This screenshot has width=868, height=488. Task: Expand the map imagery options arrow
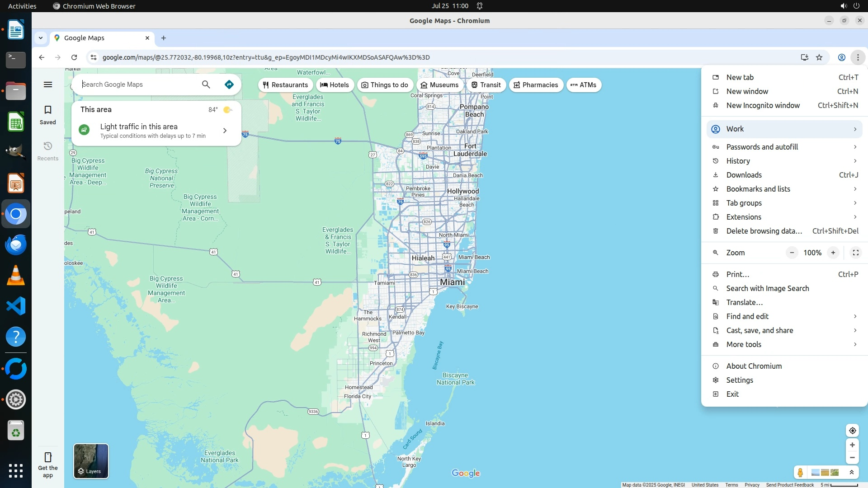852,473
